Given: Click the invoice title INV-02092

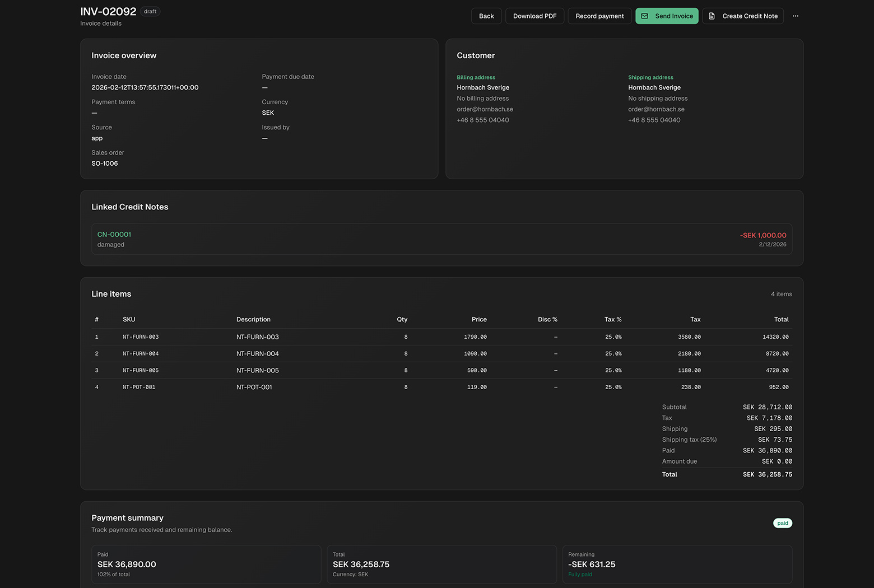Looking at the screenshot, I should [x=108, y=11].
